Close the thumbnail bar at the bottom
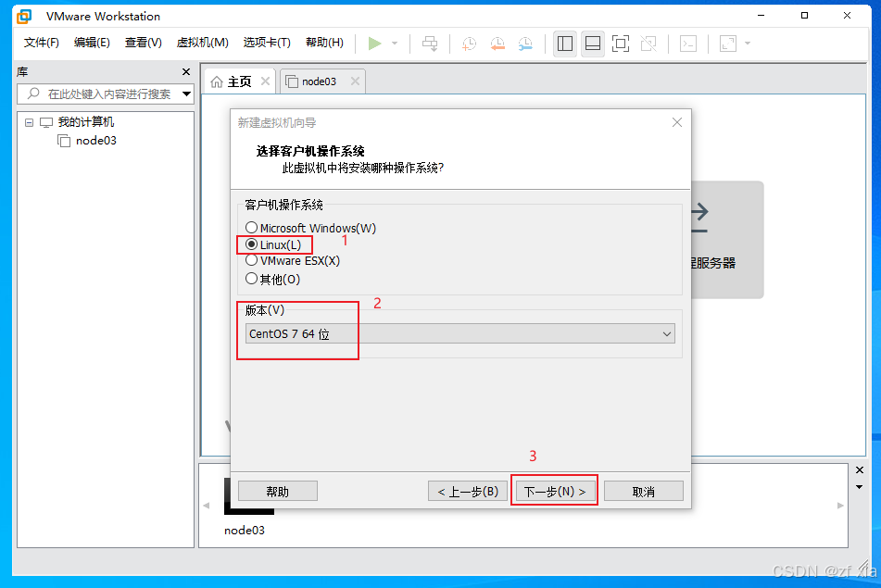 click(x=859, y=469)
